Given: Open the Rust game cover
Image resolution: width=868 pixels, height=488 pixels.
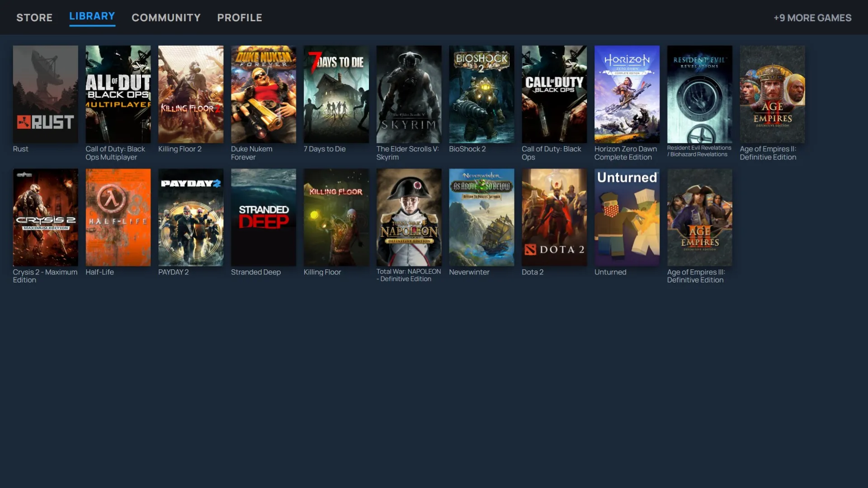Looking at the screenshot, I should point(45,94).
